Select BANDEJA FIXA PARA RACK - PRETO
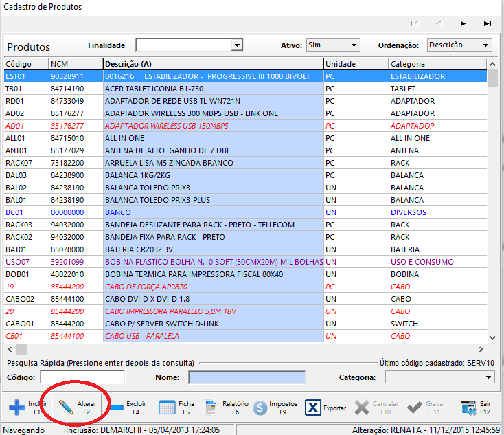 (x=246, y=237)
